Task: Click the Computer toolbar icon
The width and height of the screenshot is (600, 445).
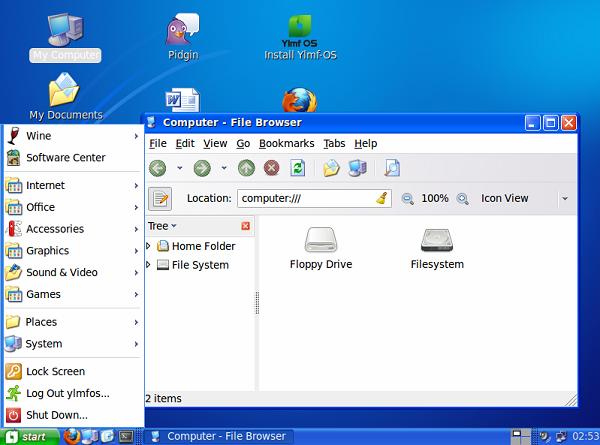Action: [x=357, y=168]
